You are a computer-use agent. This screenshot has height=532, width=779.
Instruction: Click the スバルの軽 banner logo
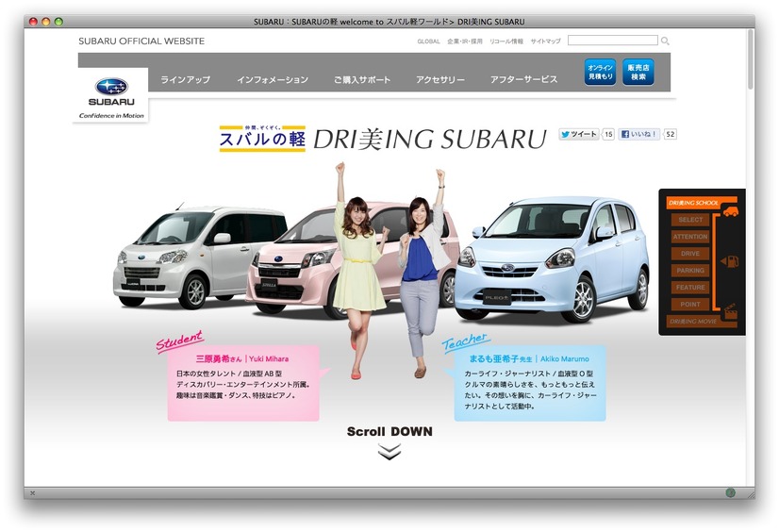pyautogui.click(x=262, y=139)
